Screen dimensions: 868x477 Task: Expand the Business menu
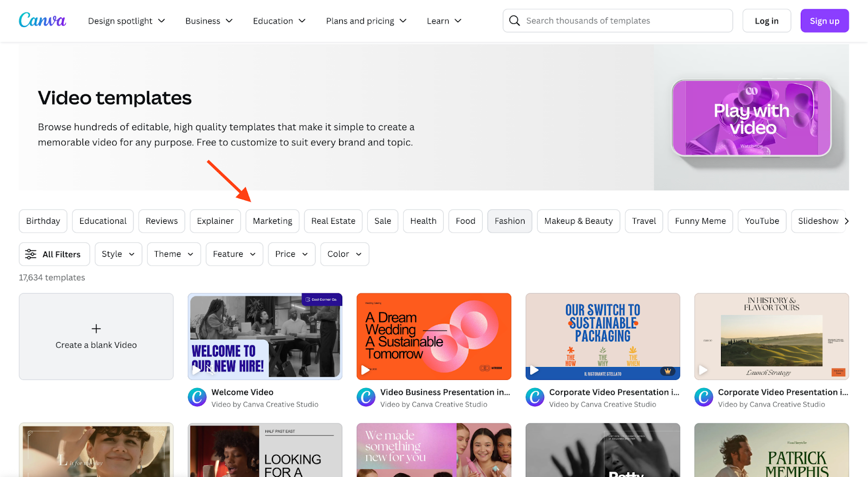tap(209, 21)
